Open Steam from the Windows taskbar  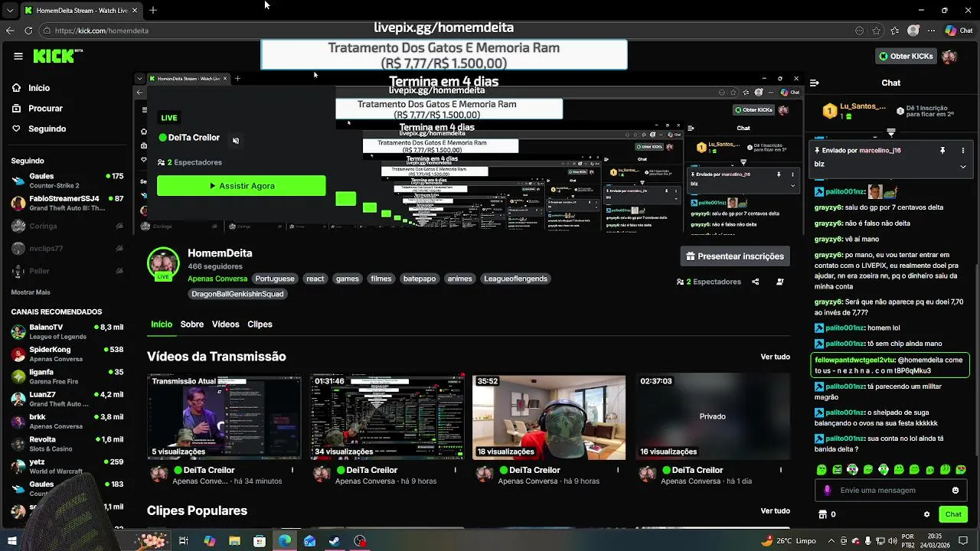click(335, 541)
